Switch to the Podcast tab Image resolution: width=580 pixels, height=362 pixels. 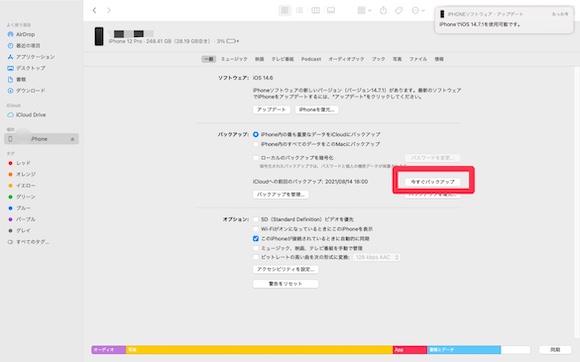click(x=311, y=59)
